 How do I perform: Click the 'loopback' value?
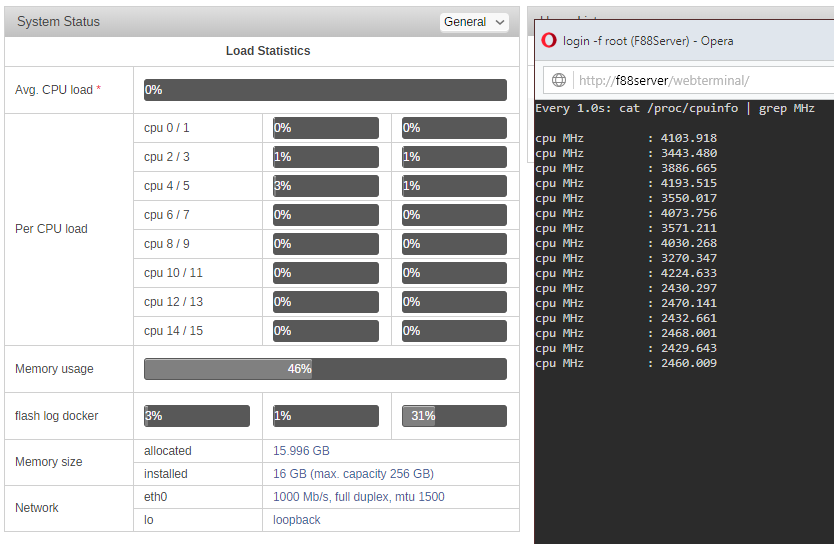pyautogui.click(x=296, y=520)
